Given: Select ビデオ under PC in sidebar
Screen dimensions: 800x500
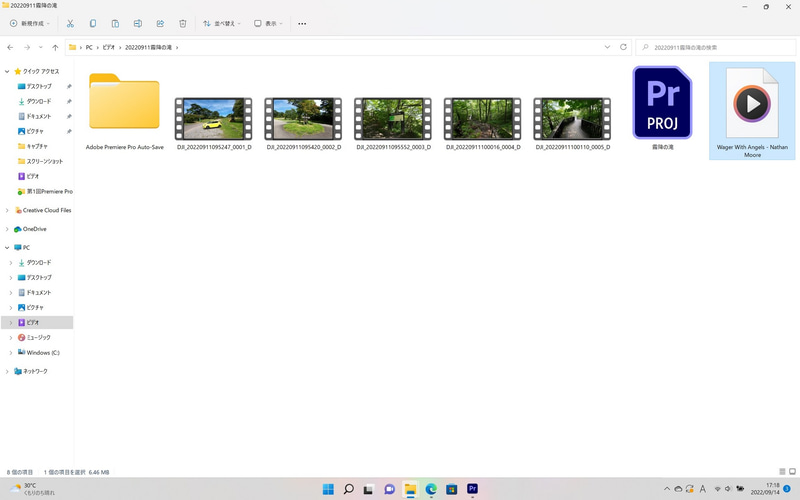Looking at the screenshot, I should (37, 322).
